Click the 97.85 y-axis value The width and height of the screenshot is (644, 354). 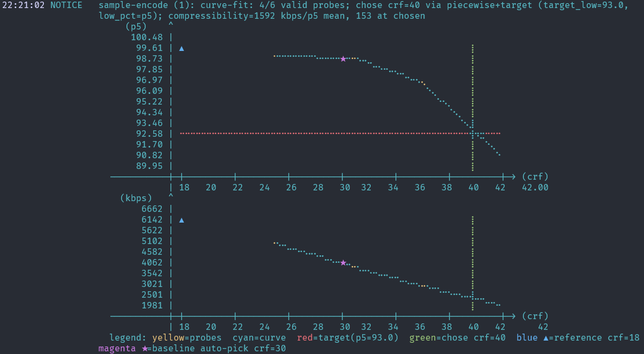149,70
